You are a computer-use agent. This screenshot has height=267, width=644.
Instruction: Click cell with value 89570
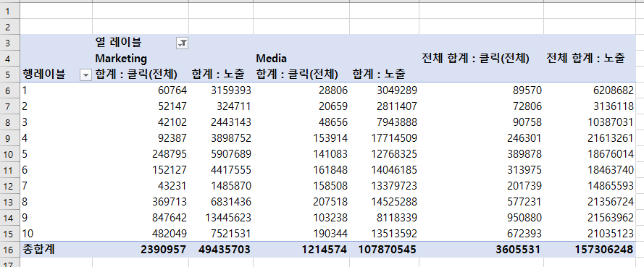tap(481, 90)
